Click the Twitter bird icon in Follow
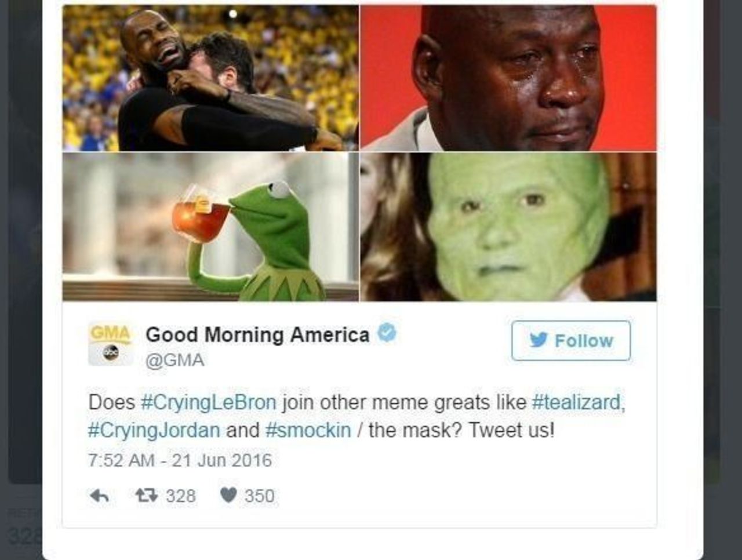Image resolution: width=742 pixels, height=560 pixels. [x=538, y=340]
